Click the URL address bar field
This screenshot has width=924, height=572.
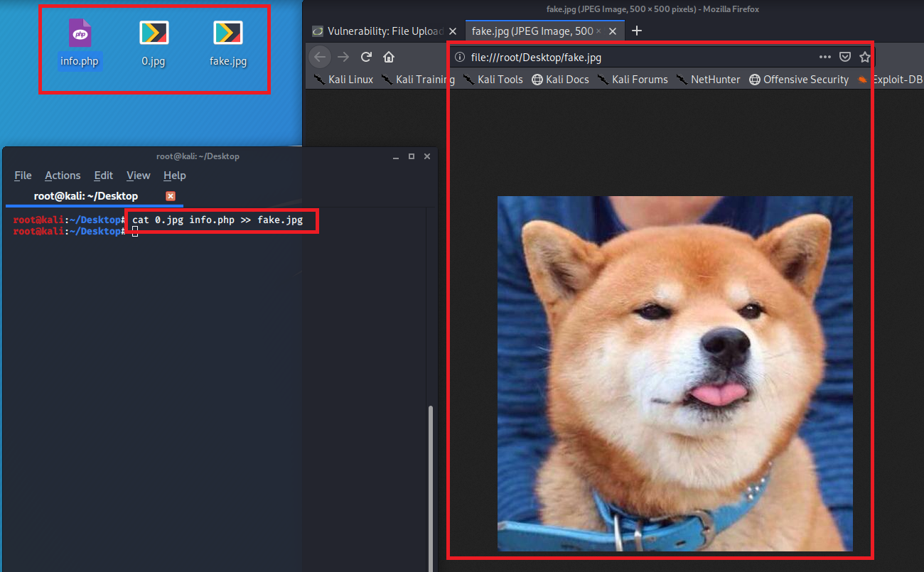[x=640, y=58]
